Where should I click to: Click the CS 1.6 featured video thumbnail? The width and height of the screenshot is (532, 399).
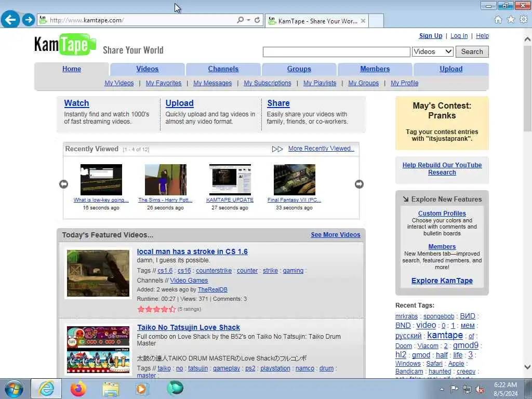pos(98,273)
